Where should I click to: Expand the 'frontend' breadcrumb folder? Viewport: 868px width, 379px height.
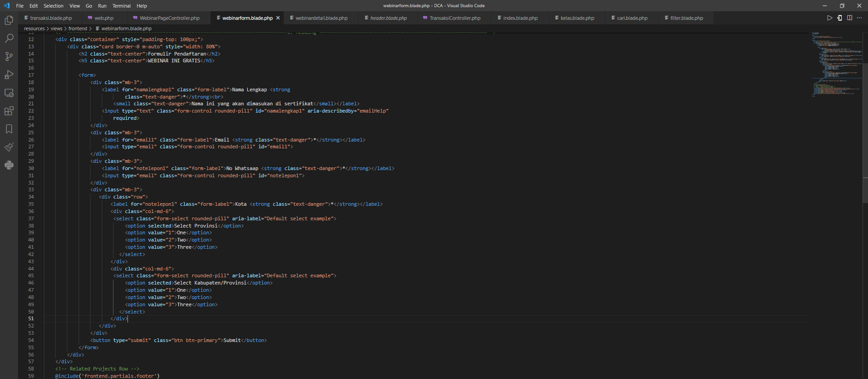pyautogui.click(x=78, y=28)
